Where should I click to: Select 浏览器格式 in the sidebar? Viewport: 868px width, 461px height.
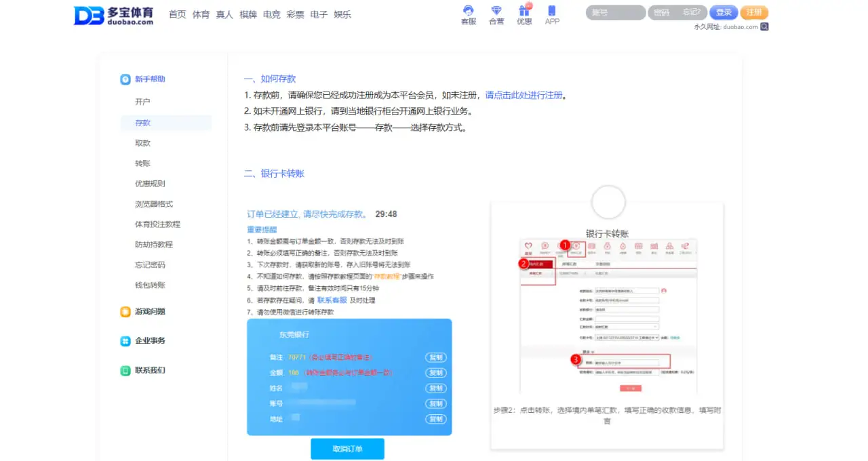pyautogui.click(x=154, y=204)
